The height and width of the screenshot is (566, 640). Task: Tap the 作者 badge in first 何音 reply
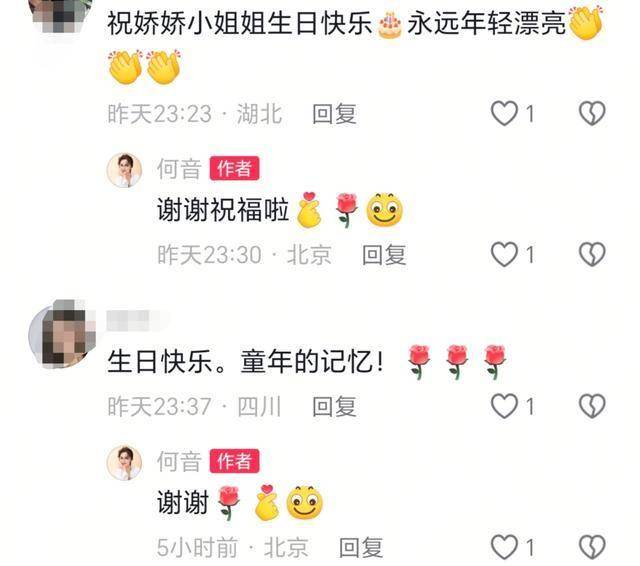tap(234, 168)
